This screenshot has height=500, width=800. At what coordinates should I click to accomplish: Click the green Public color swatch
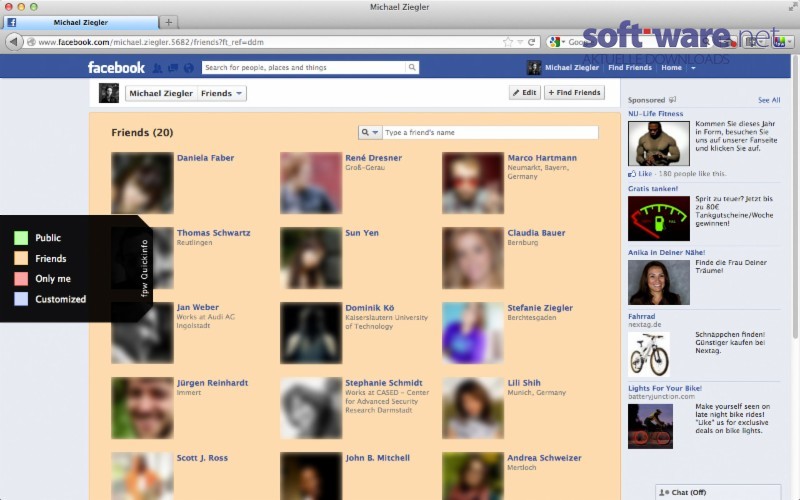point(21,238)
